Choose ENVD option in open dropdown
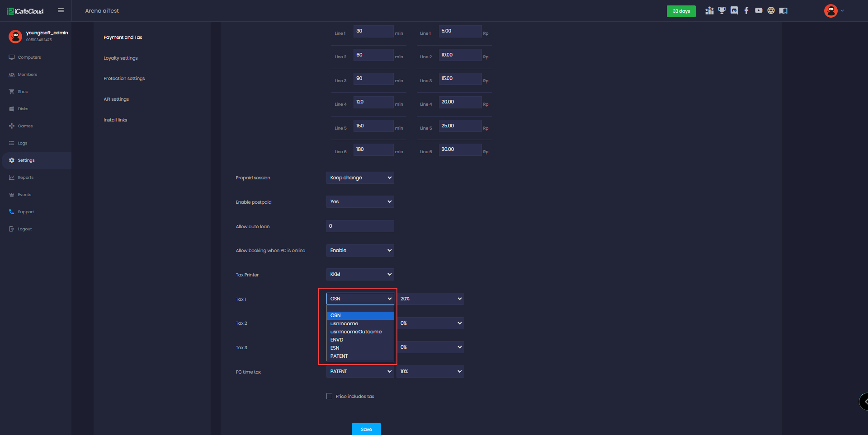The width and height of the screenshot is (868, 435). 337,340
